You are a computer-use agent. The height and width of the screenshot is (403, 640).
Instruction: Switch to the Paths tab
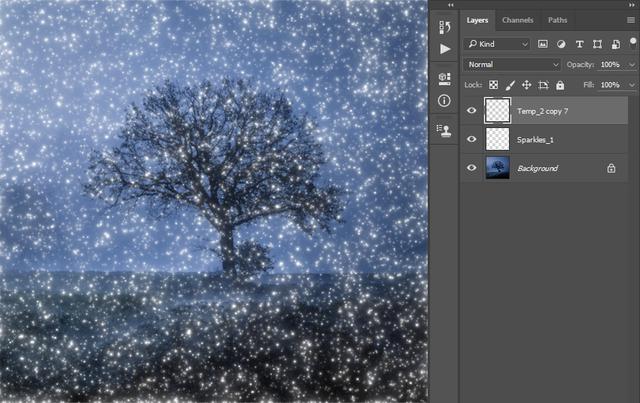(x=557, y=20)
